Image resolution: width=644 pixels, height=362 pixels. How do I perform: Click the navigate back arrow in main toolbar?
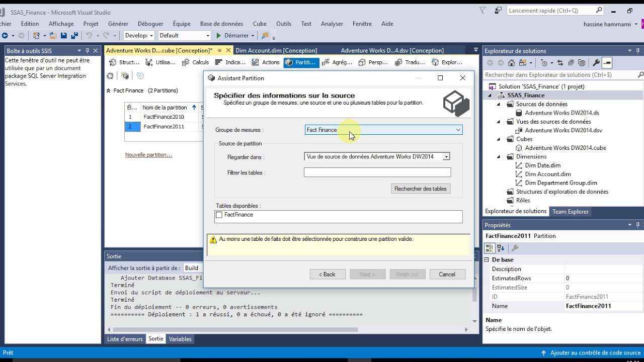coord(5,36)
